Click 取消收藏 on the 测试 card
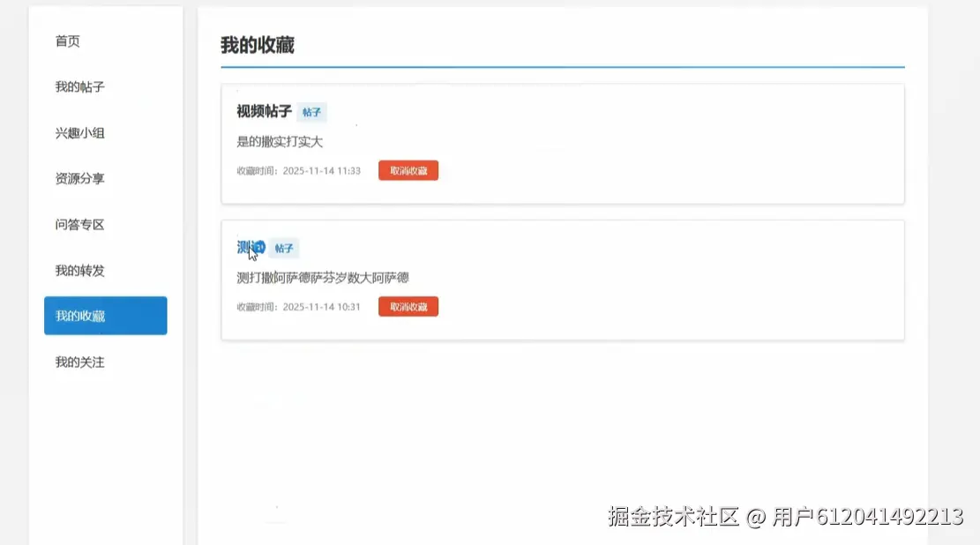This screenshot has width=980, height=545. click(408, 306)
